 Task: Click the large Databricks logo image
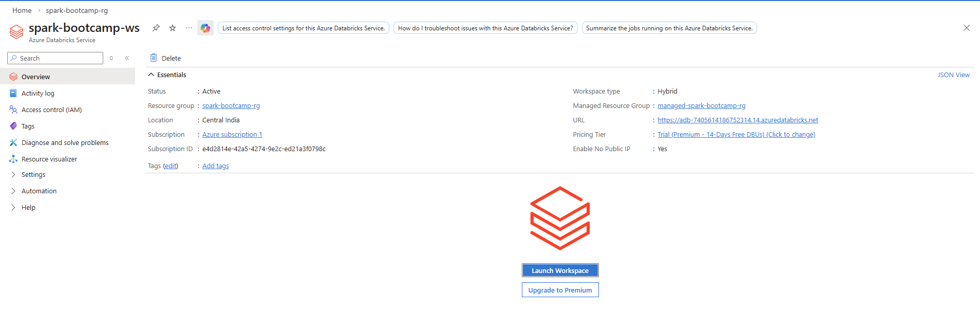click(x=560, y=218)
